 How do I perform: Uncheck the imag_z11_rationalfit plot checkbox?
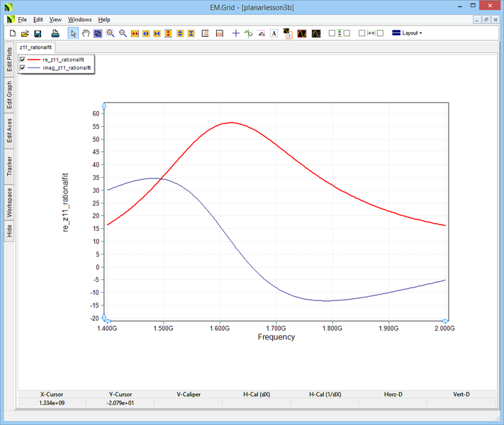[x=23, y=68]
